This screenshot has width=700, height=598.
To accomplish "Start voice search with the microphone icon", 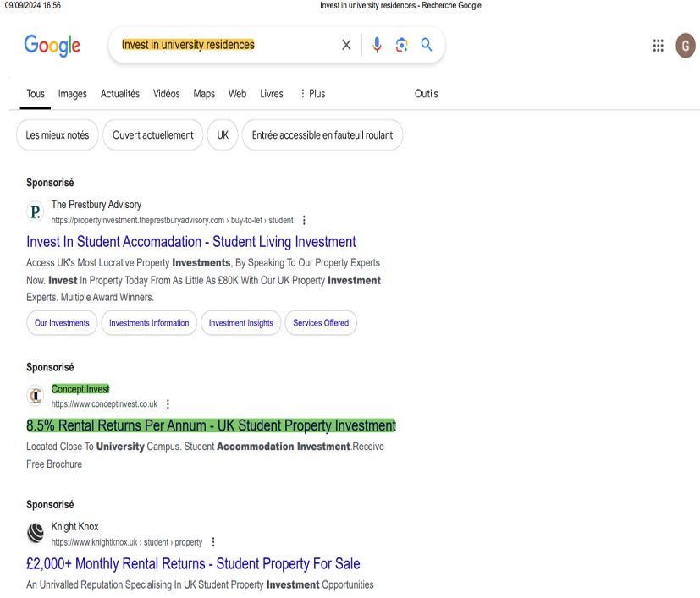I will [377, 45].
